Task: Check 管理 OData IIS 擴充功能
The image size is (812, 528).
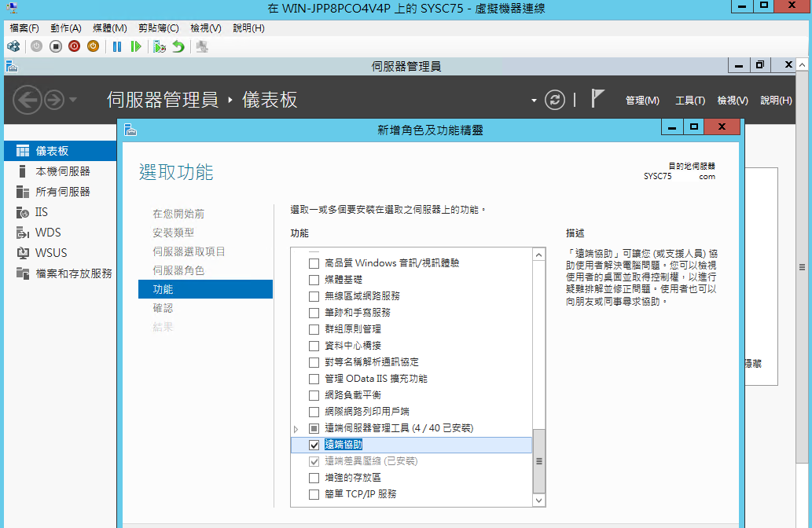Action: point(314,379)
